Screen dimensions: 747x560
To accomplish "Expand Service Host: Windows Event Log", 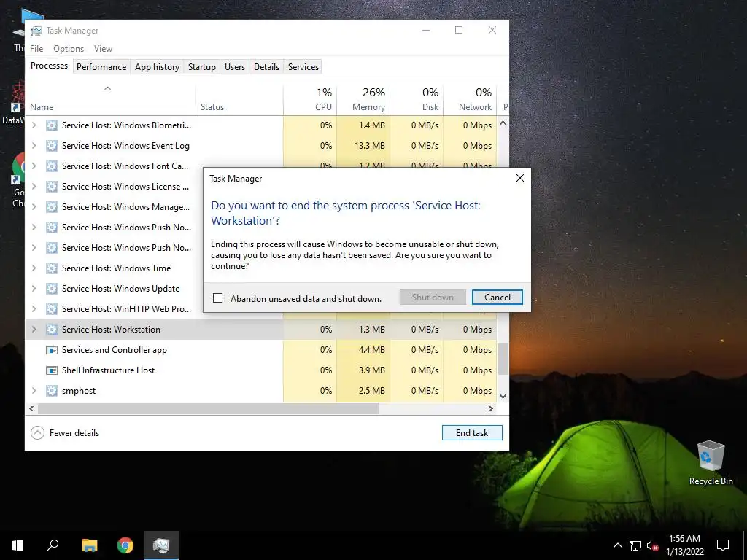I will coord(34,146).
